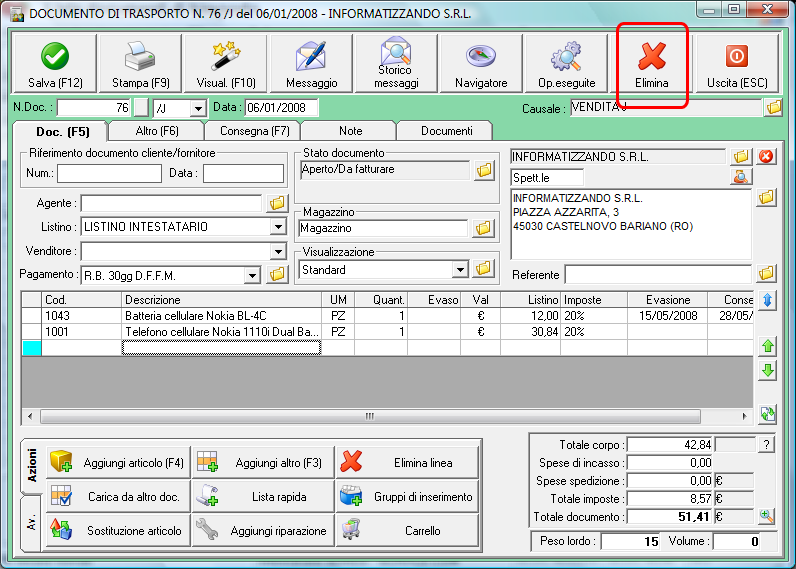Open Pagamento folder lookup
The height and width of the screenshot is (569, 796).
coord(277,275)
